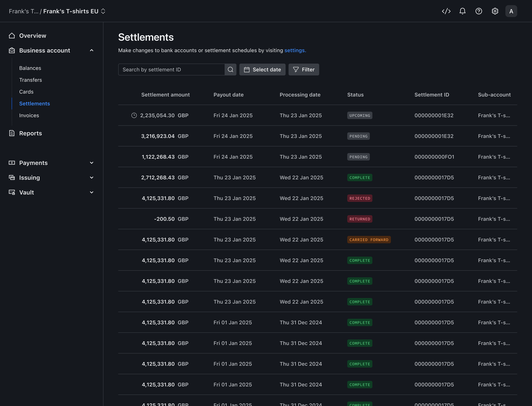Click the Sub-account column header
532x406 pixels.
tap(494, 95)
